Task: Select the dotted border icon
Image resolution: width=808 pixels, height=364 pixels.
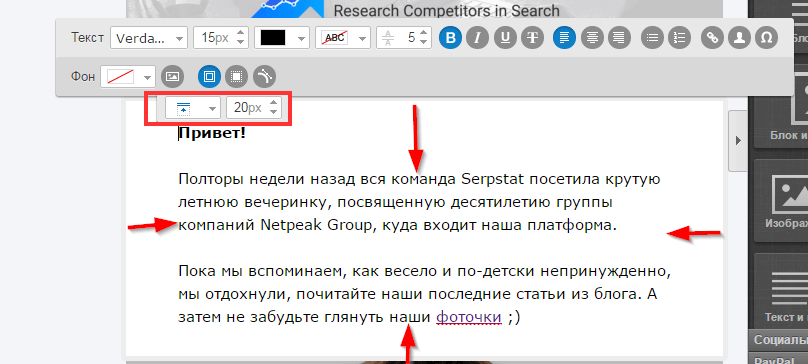Action: coord(237,77)
